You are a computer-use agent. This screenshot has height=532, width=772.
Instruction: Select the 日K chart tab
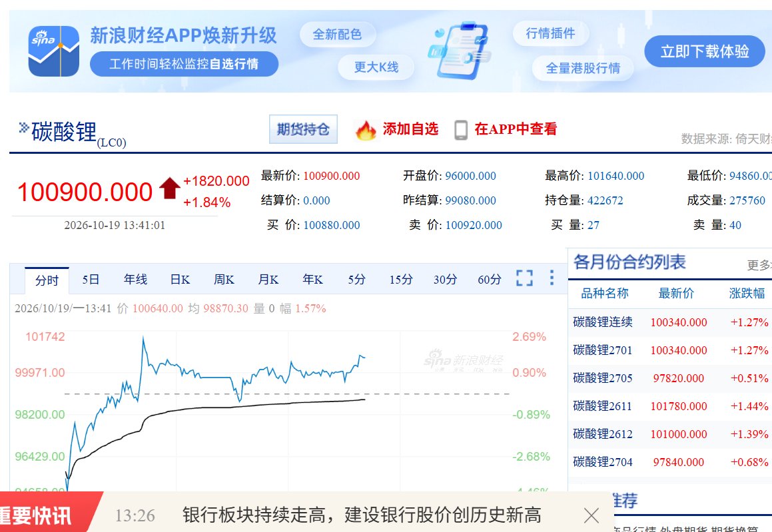[180, 280]
